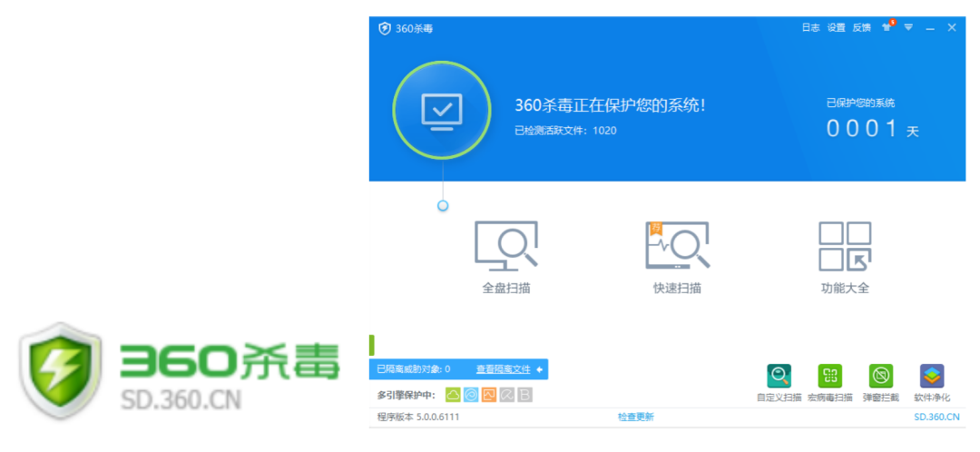Viewport: 980px width, 452px height.
Task: Toggle the green cloud scan engine
Action: pos(453,395)
